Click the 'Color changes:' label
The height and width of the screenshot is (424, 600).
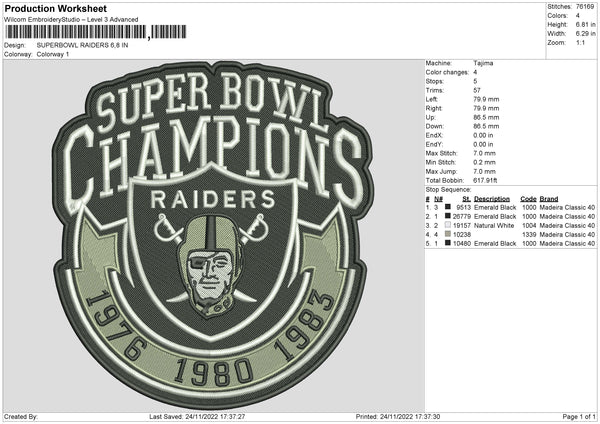click(x=447, y=72)
